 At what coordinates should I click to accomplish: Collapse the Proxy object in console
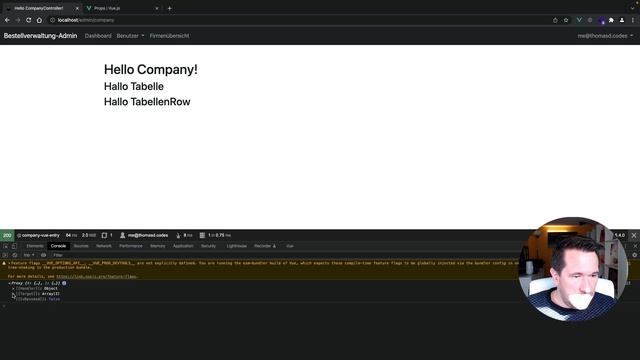point(9,283)
